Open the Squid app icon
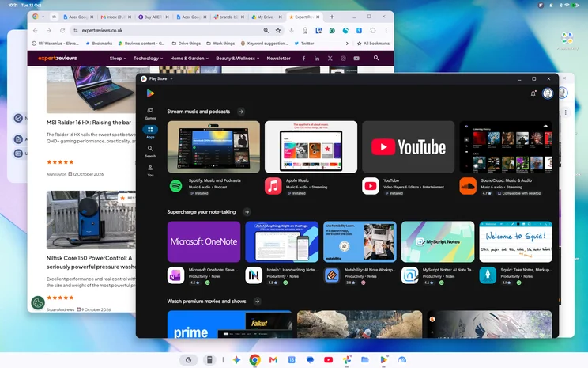This screenshot has height=368, width=588. pyautogui.click(x=488, y=275)
